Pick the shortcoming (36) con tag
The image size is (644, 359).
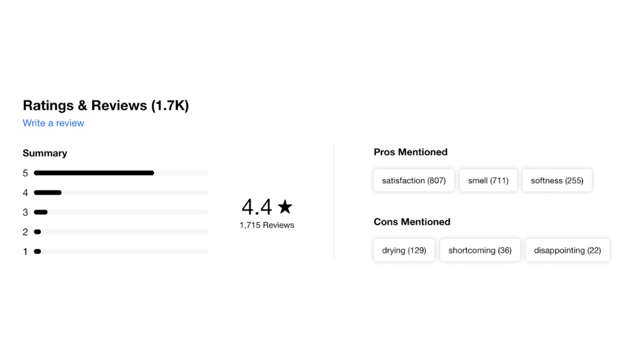click(480, 250)
